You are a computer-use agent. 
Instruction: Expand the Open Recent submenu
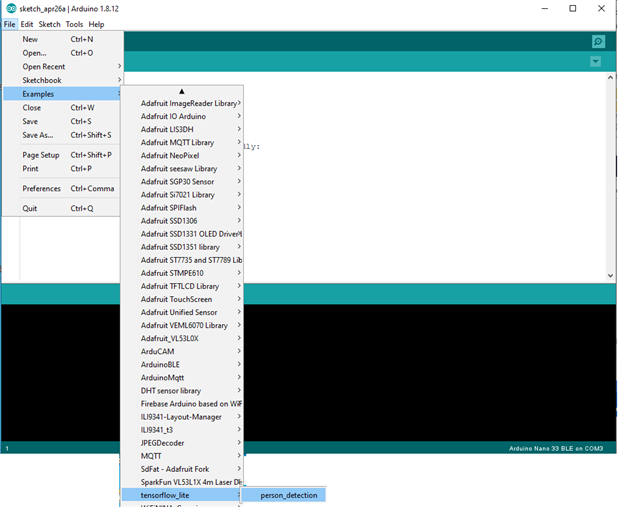62,66
